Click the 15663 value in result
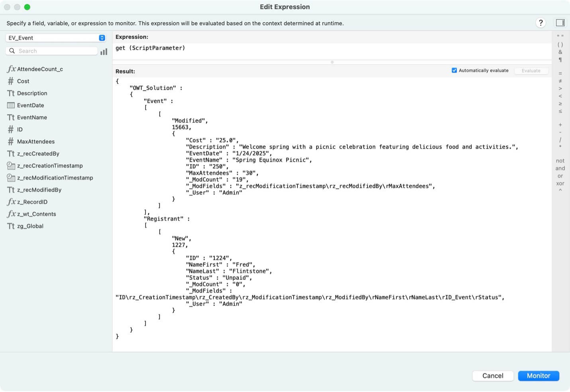Screen dimensions: 570x392 (x=180, y=127)
